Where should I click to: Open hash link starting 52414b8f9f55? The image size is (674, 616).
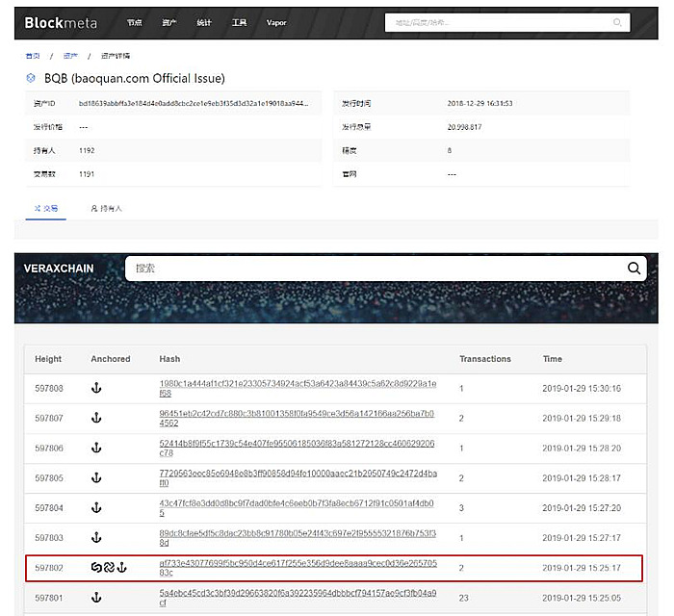pyautogui.click(x=297, y=448)
